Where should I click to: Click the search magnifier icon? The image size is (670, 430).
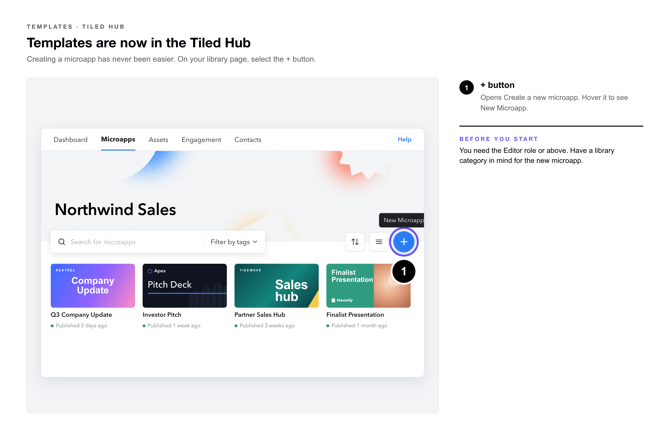62,242
